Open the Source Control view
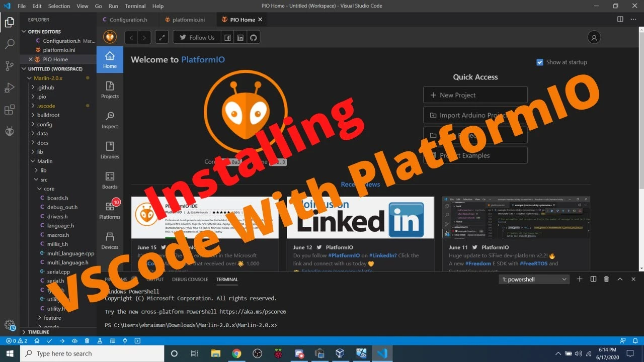This screenshot has height=362, width=644. (10, 66)
